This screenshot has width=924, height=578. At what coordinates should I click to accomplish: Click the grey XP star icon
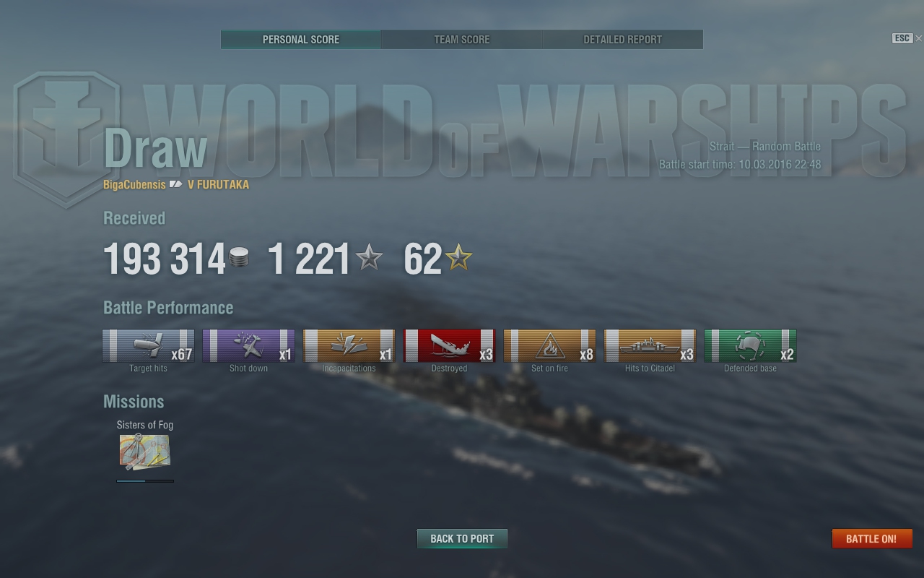coord(369,257)
